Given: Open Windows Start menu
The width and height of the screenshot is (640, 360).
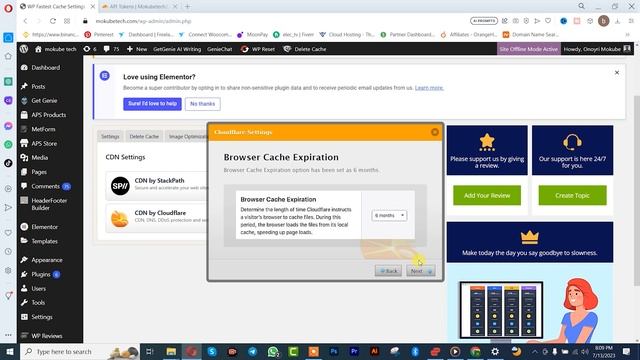Looking at the screenshot, I should tap(9, 351).
